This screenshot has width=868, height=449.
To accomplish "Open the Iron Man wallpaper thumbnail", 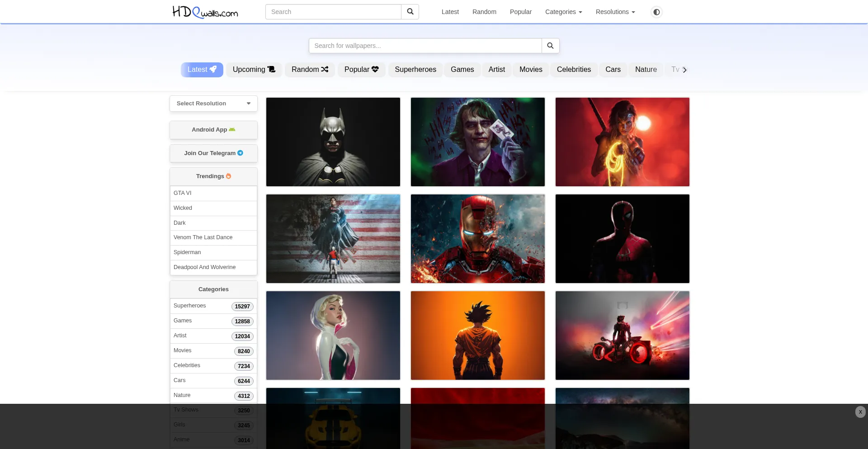I will 478,239.
